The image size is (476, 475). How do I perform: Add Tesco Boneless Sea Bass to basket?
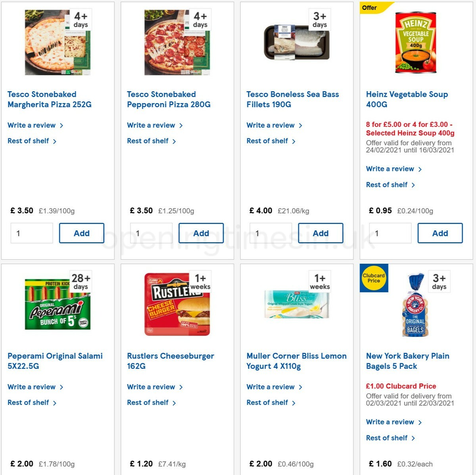click(x=321, y=233)
